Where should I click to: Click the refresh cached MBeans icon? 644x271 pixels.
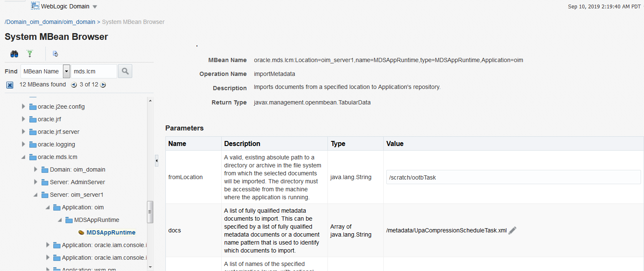pos(55,54)
